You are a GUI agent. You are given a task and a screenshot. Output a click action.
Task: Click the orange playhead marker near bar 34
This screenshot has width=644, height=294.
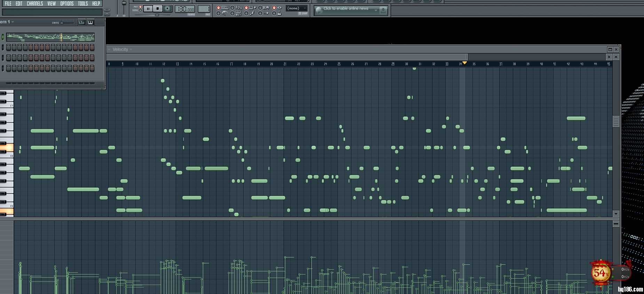(464, 63)
